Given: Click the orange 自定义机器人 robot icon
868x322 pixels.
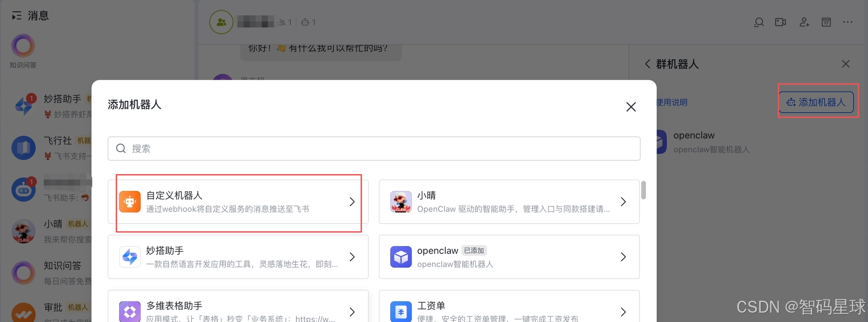Looking at the screenshot, I should click(130, 202).
